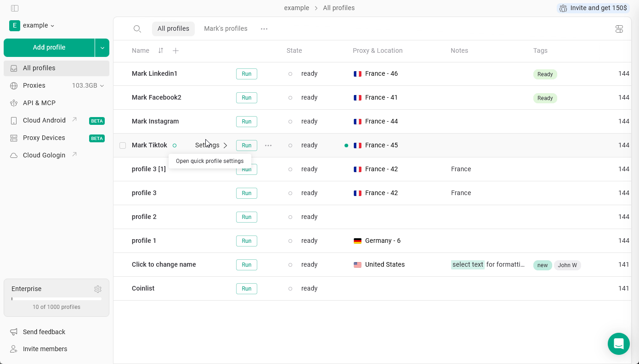Expand the example workspace dropdown
Screen dimensions: 639x364
click(x=52, y=26)
